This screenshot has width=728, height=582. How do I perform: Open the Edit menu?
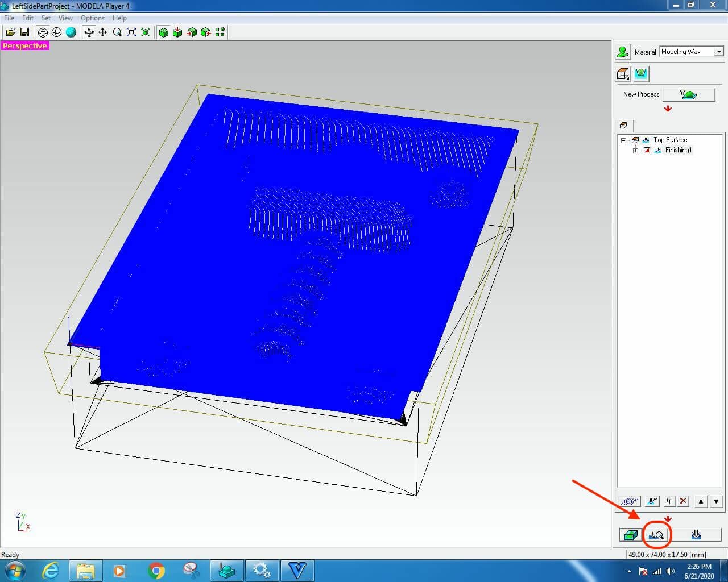(28, 18)
